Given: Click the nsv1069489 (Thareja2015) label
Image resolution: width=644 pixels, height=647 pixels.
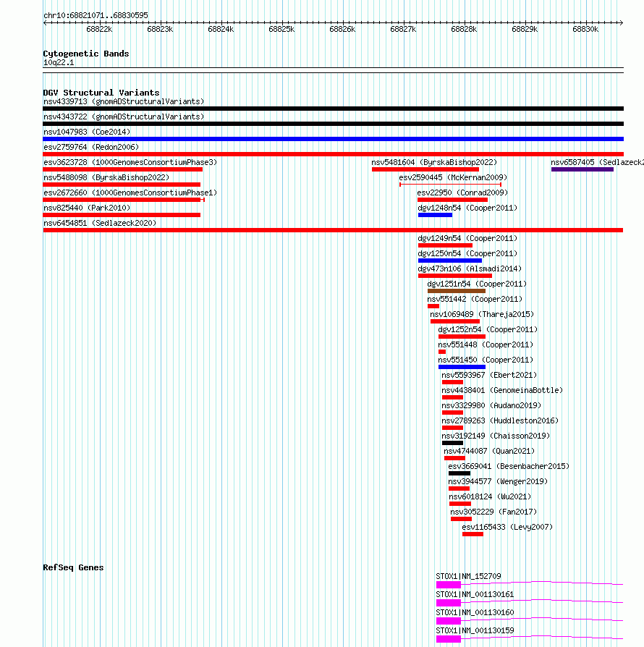Looking at the screenshot, I should (482, 314).
